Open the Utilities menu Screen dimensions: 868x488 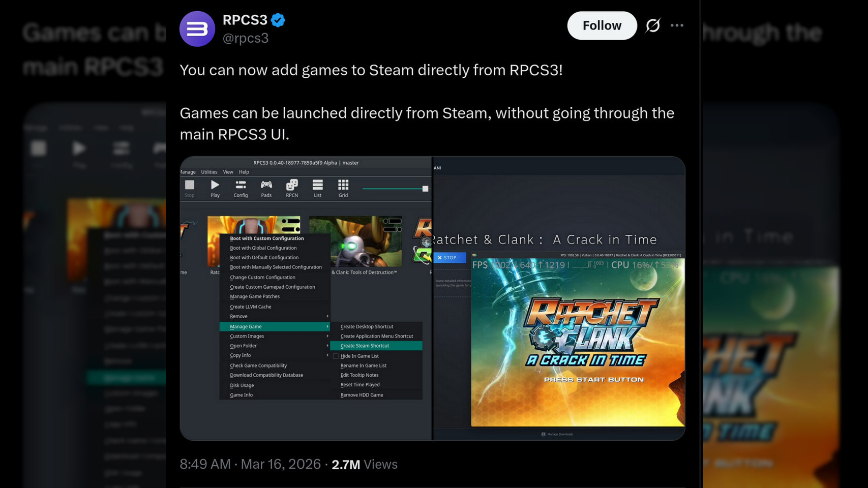pyautogui.click(x=209, y=172)
